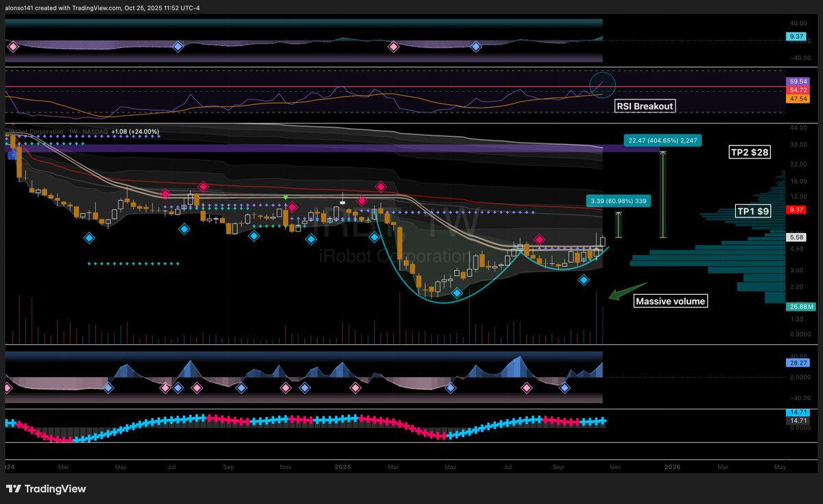Click the TradingView logo
Image resolution: width=823 pixels, height=504 pixels.
(46, 489)
